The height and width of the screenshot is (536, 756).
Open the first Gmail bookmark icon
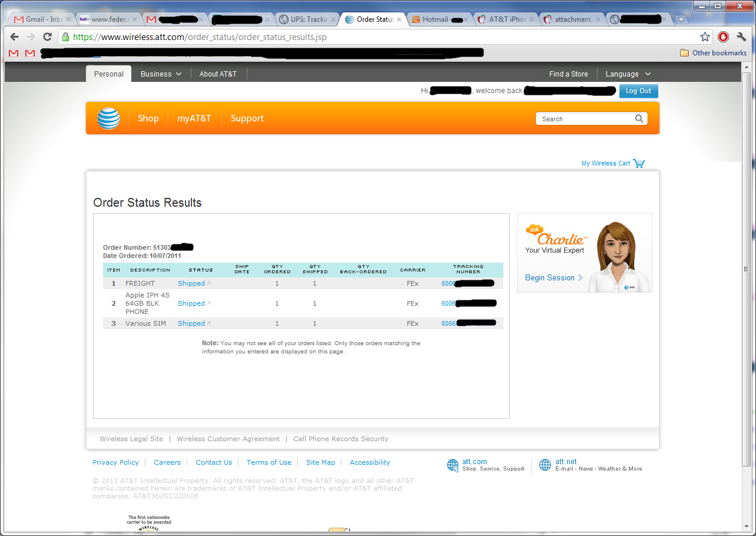[x=14, y=53]
